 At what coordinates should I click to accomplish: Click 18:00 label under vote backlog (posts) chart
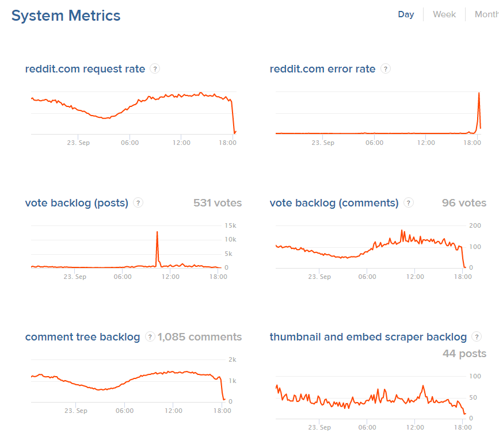pyautogui.click(x=218, y=277)
